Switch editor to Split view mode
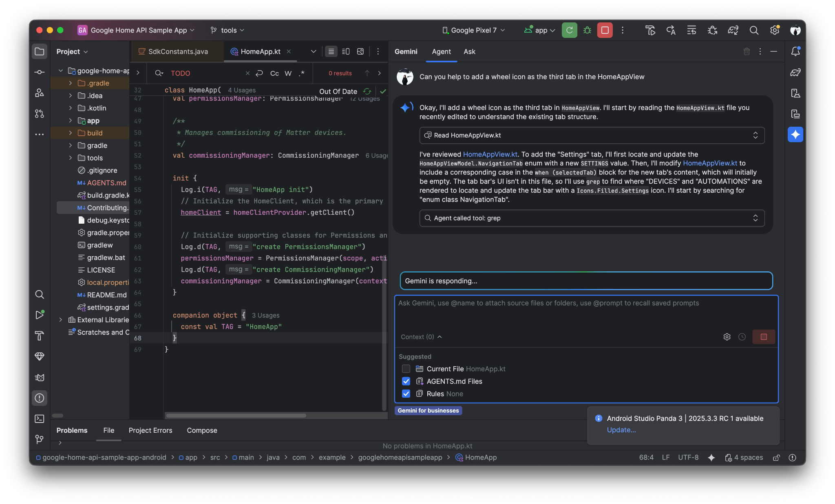The width and height of the screenshot is (835, 504). coord(346,51)
